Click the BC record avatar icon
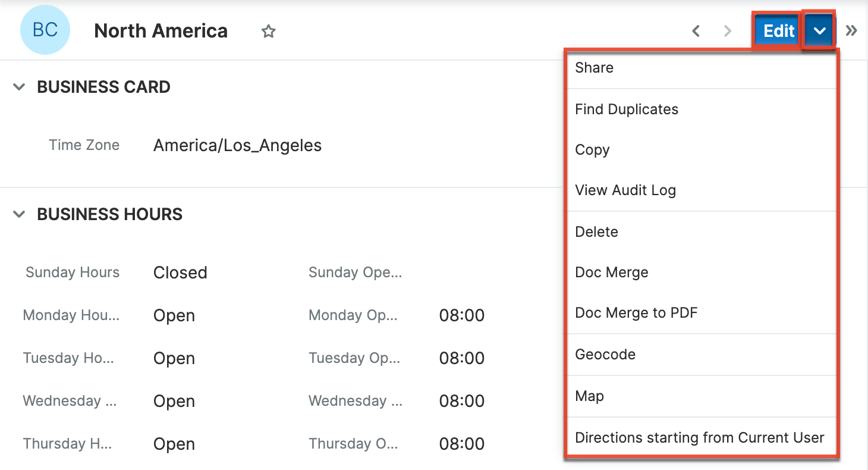The image size is (868, 470). (45, 31)
